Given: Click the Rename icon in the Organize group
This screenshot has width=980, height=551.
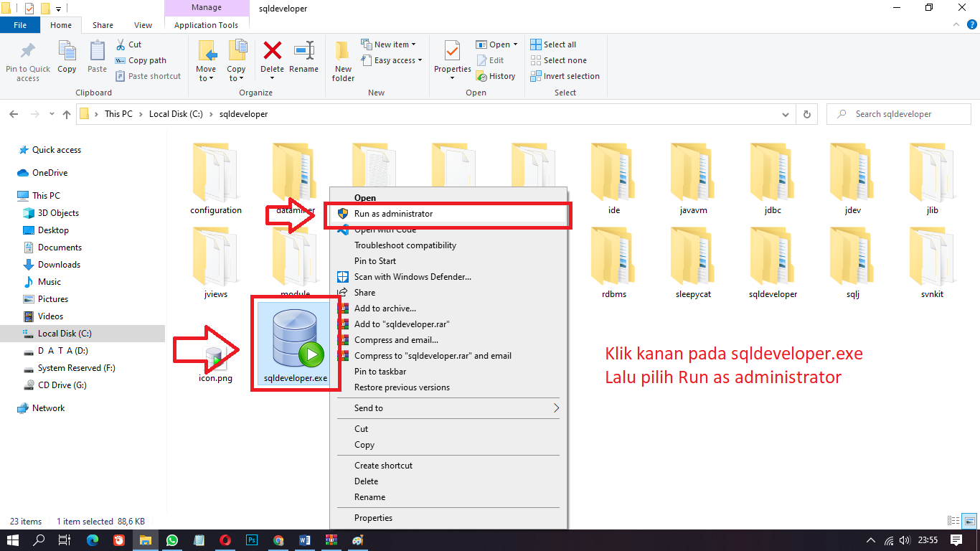Looking at the screenshot, I should [x=303, y=50].
